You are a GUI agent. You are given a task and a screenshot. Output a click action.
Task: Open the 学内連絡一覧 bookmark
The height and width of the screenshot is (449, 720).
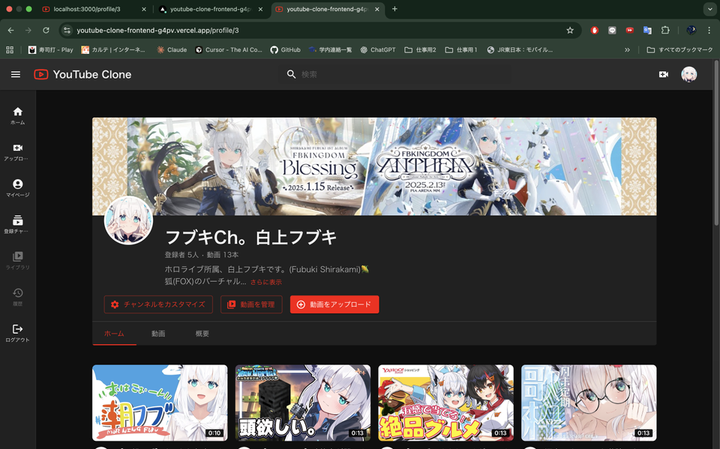[x=330, y=50]
